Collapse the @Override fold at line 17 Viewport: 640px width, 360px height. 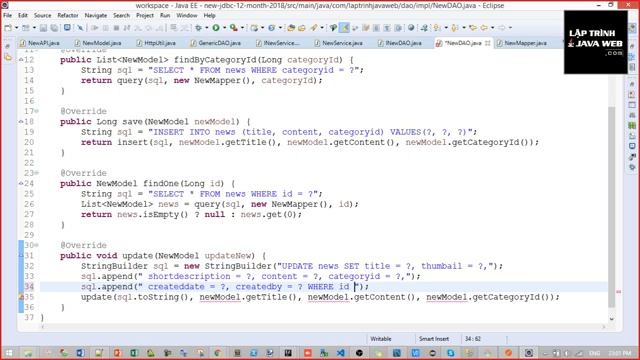(x=37, y=111)
